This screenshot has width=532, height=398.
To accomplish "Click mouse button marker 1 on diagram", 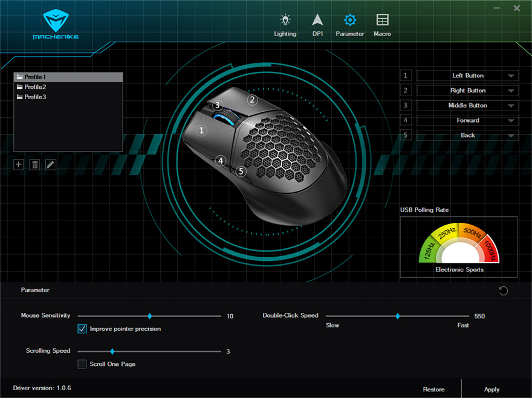I will click(x=201, y=130).
